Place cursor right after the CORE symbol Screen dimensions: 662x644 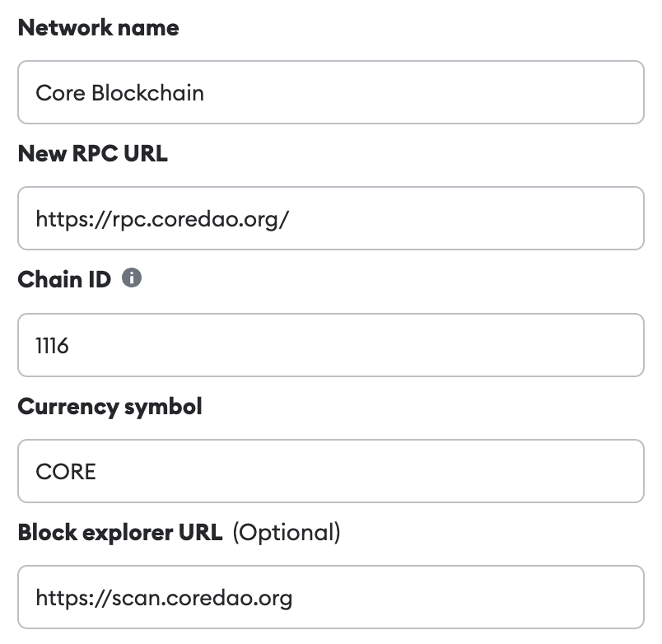tap(98, 471)
